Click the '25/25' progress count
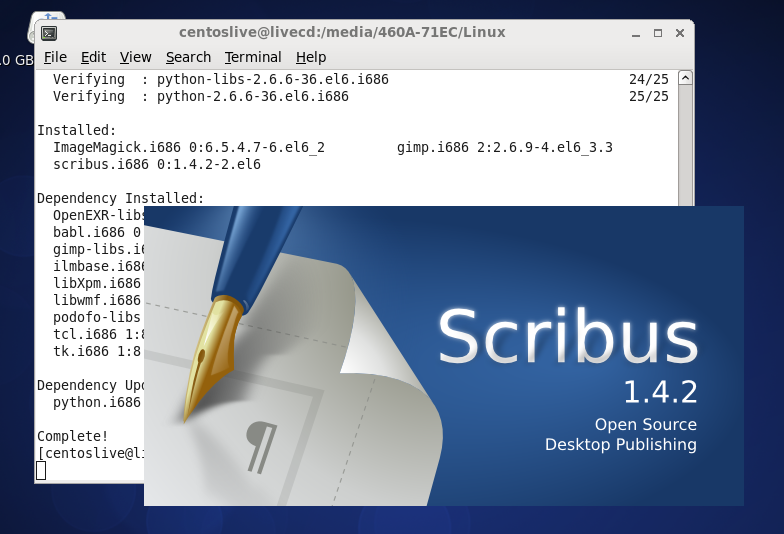This screenshot has width=784, height=534. tap(649, 96)
